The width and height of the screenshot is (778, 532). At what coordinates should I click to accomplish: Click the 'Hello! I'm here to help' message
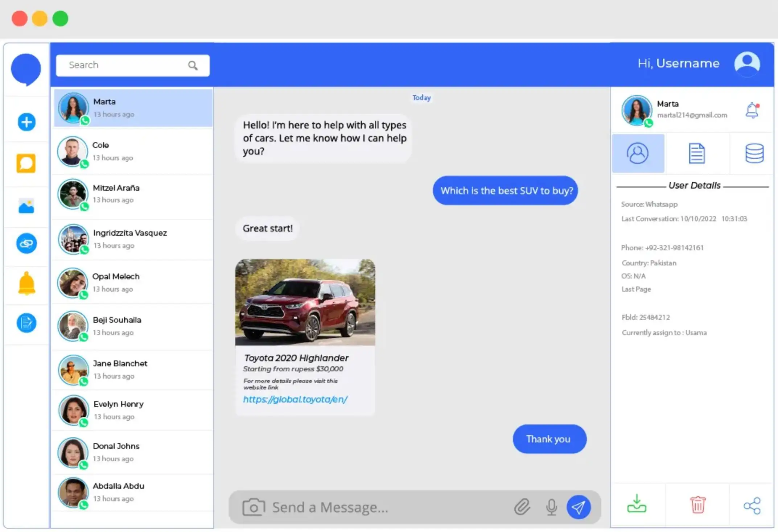pos(324,138)
